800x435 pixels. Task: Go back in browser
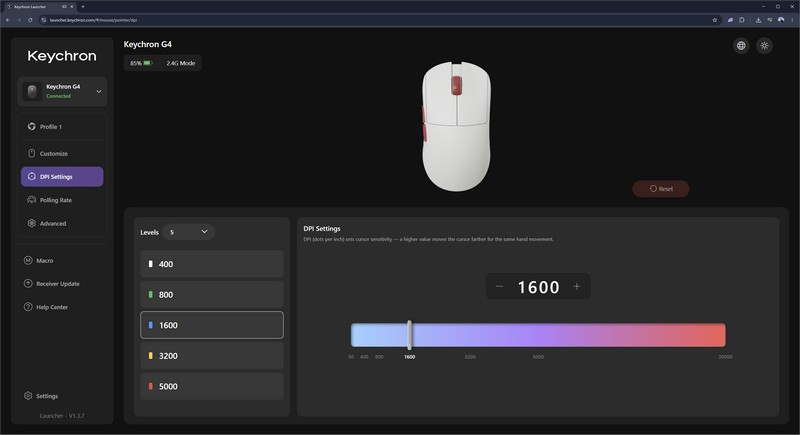(x=8, y=20)
